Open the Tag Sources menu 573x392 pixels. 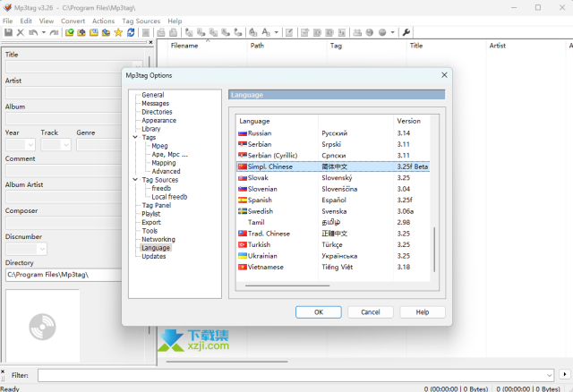141,21
